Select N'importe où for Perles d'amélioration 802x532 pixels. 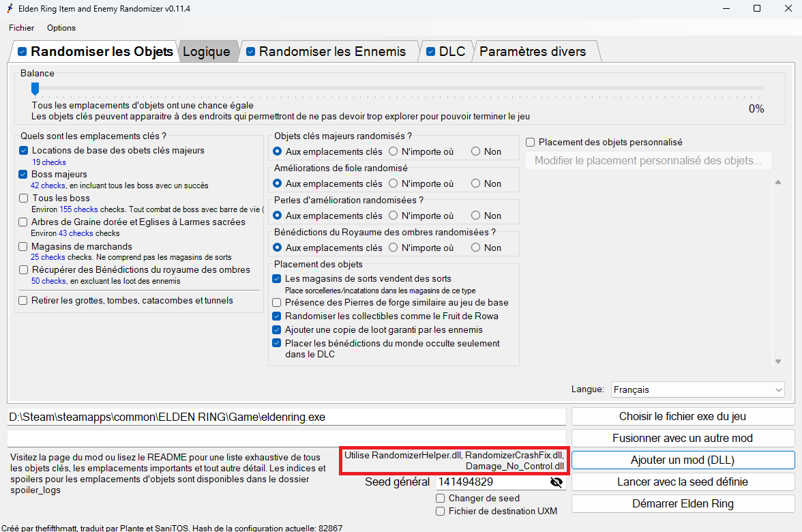pos(393,216)
